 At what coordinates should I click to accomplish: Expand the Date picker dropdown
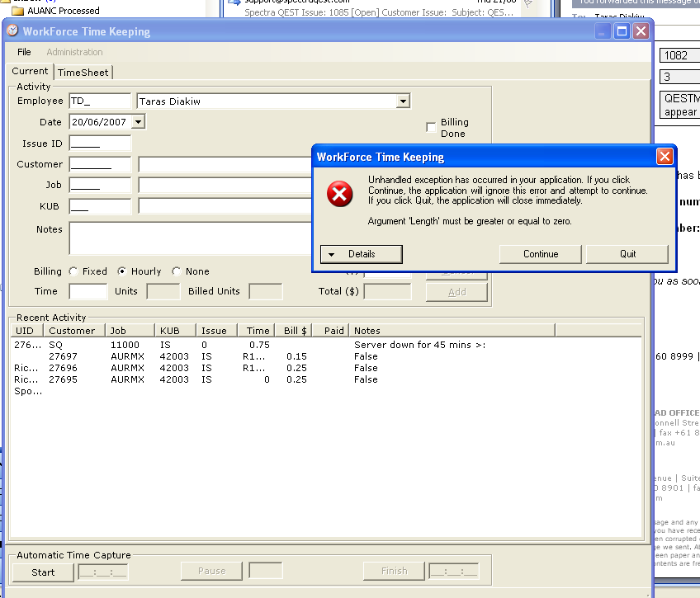(x=138, y=122)
